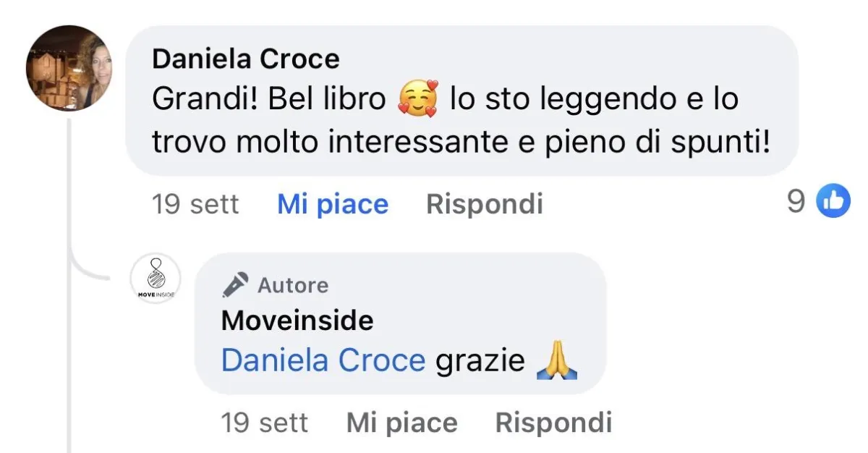The image size is (868, 453).
Task: Click the Autore microphone badge icon
Action: coord(235,285)
